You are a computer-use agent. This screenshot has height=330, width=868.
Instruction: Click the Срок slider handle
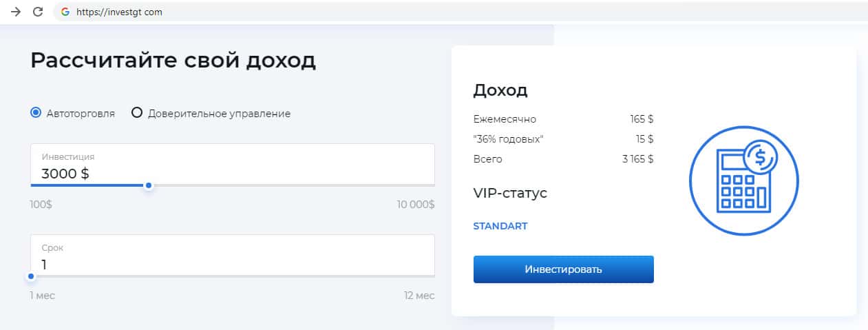[31, 276]
